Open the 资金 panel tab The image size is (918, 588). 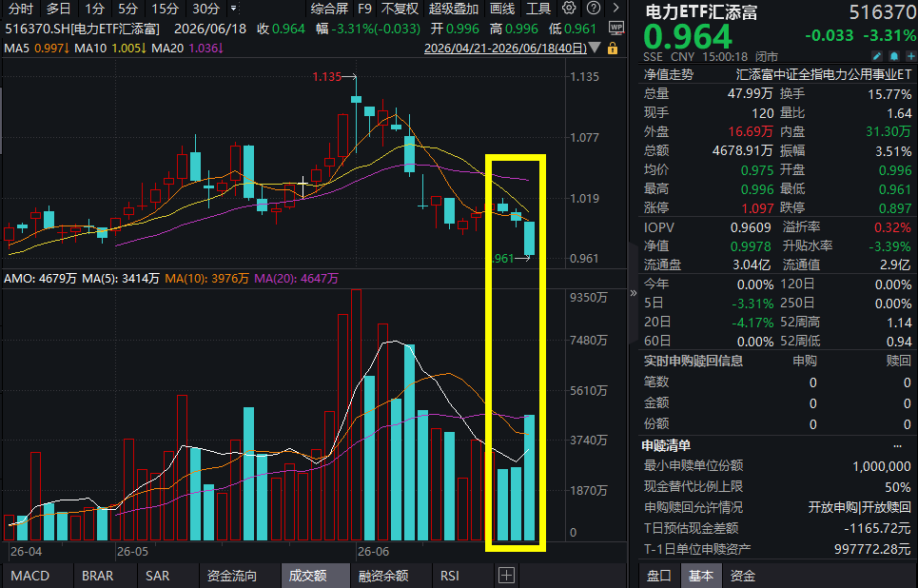(x=743, y=576)
